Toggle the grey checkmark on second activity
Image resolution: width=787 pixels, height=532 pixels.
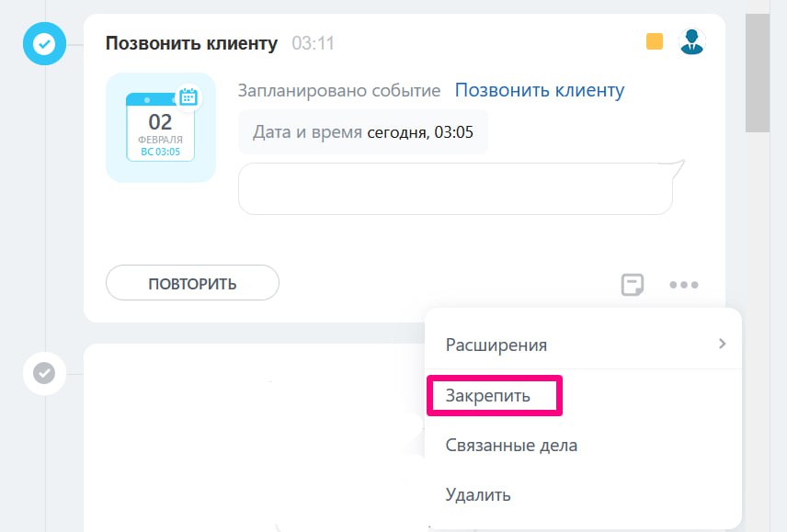pyautogui.click(x=43, y=373)
